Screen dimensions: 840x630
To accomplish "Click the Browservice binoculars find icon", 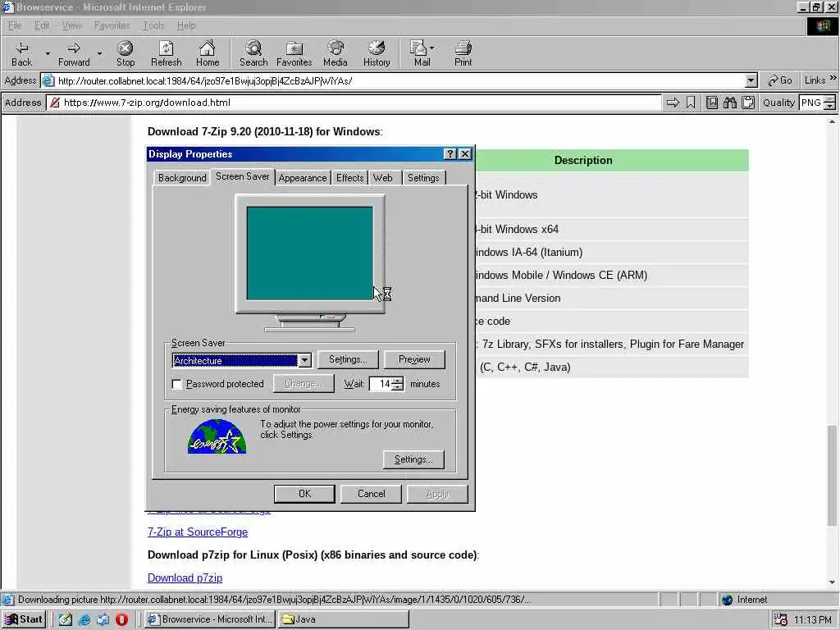I will [x=729, y=103].
